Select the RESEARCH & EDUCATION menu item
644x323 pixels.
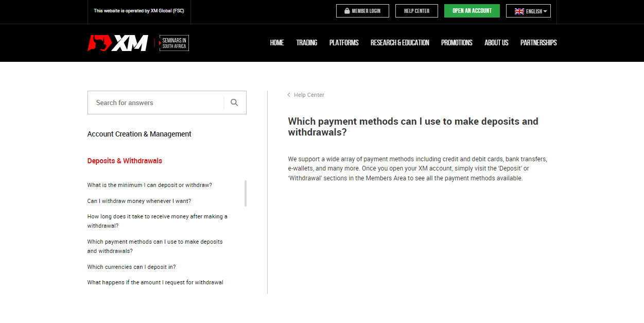tap(399, 43)
